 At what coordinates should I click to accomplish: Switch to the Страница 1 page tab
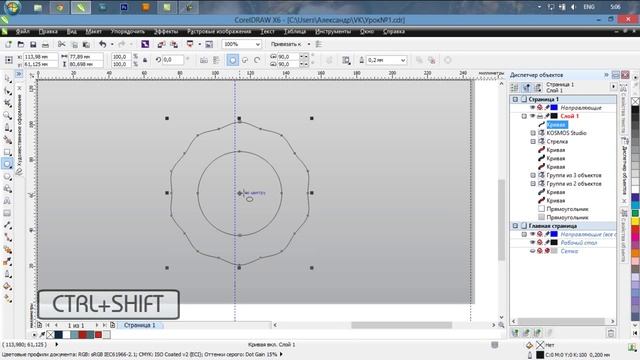coord(140,325)
